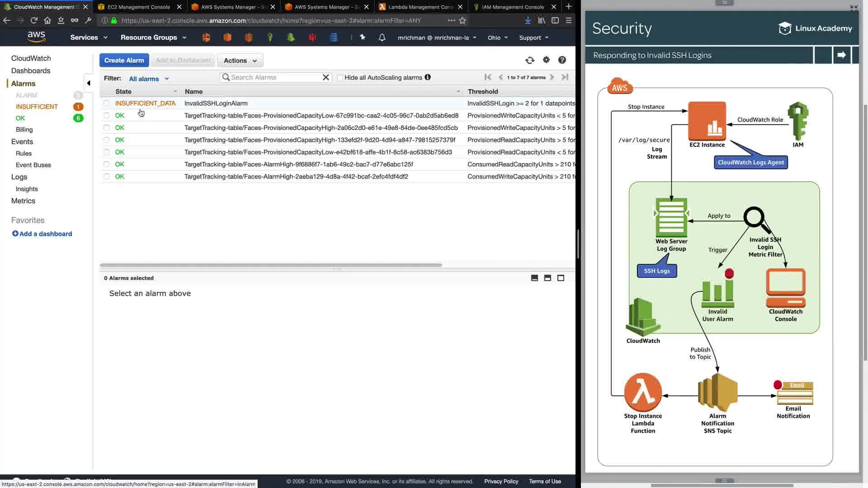Check the Hide all AutoScaling alarms box
The width and height of the screenshot is (868, 488).
click(340, 78)
